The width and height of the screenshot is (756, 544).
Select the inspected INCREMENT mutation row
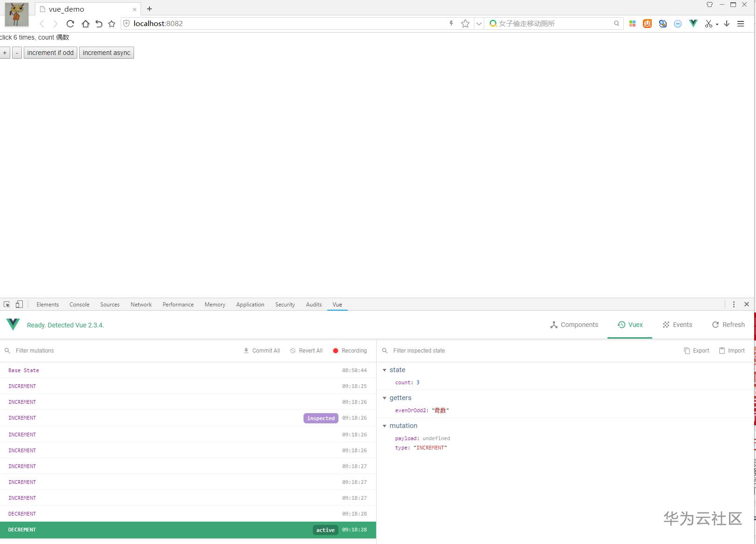click(x=188, y=418)
